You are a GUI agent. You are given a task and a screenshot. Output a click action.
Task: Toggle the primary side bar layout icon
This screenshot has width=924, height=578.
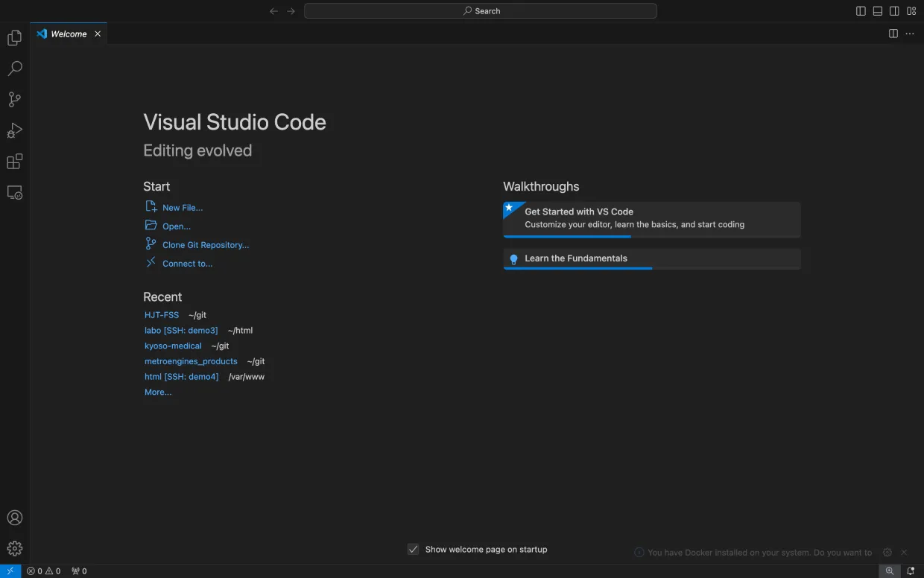861,11
